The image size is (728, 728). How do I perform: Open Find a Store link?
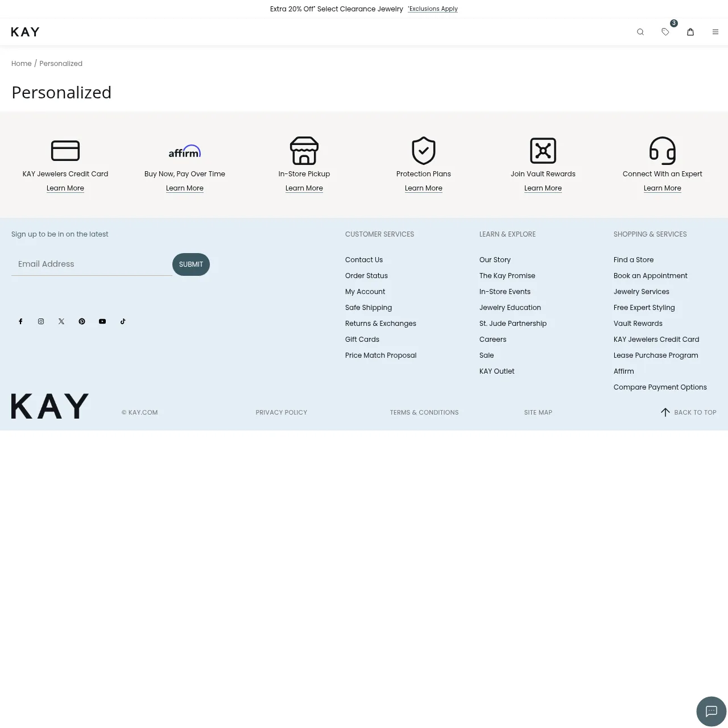(x=634, y=260)
